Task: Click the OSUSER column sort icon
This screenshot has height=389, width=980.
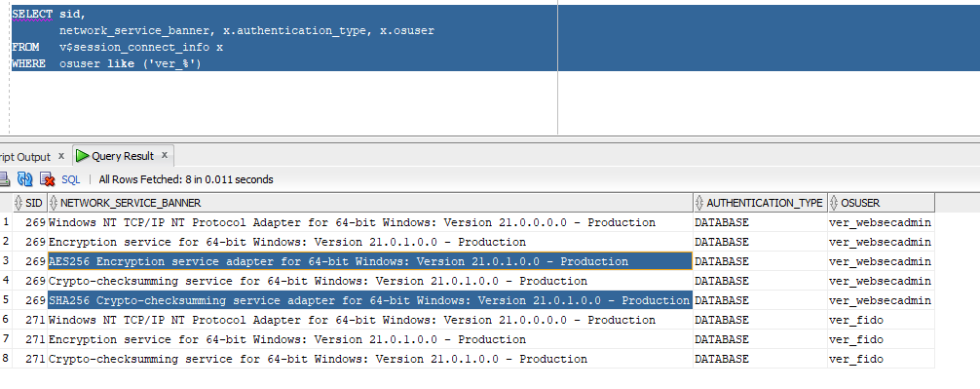Action: tap(834, 203)
